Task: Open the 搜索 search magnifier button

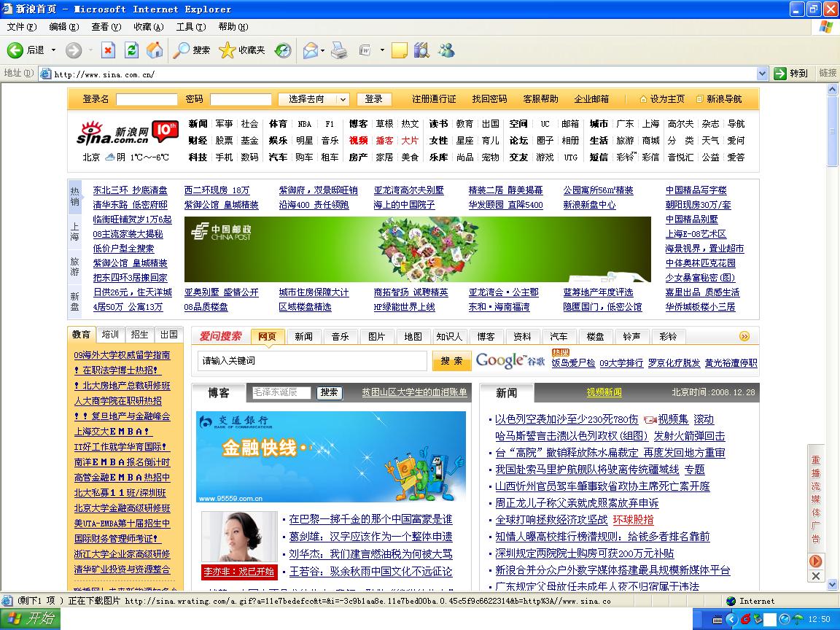Action: coord(191,50)
